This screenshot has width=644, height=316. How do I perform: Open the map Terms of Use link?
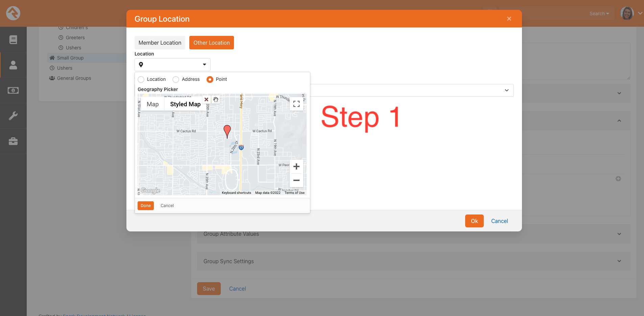click(x=294, y=193)
